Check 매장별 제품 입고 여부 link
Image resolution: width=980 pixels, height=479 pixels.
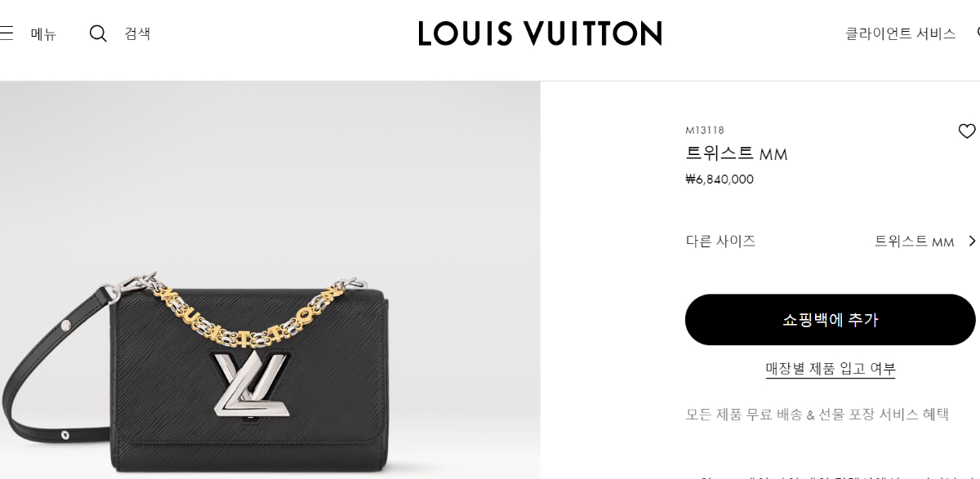pyautogui.click(x=830, y=369)
